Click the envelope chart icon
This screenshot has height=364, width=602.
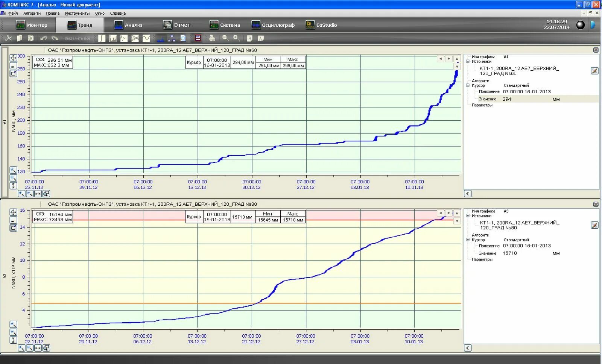(x=135, y=38)
